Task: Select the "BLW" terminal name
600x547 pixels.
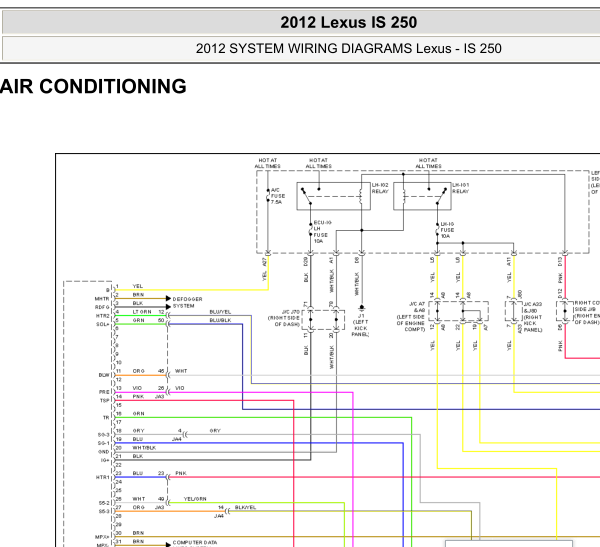Action: [x=104, y=375]
